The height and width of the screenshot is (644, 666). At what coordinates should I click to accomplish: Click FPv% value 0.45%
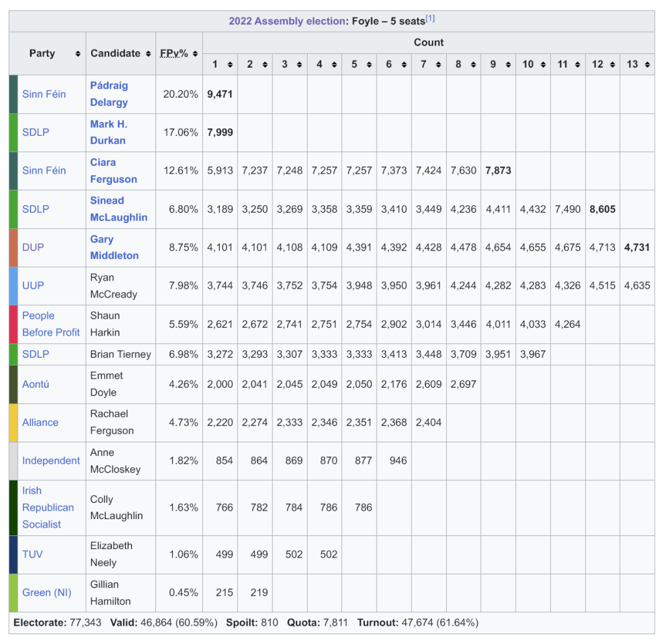[x=183, y=593]
